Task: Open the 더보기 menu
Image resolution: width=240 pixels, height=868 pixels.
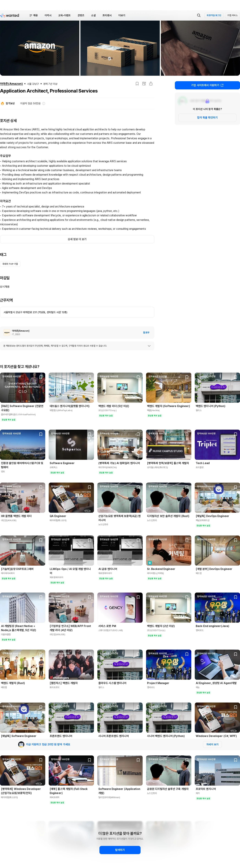Action: tap(122, 15)
